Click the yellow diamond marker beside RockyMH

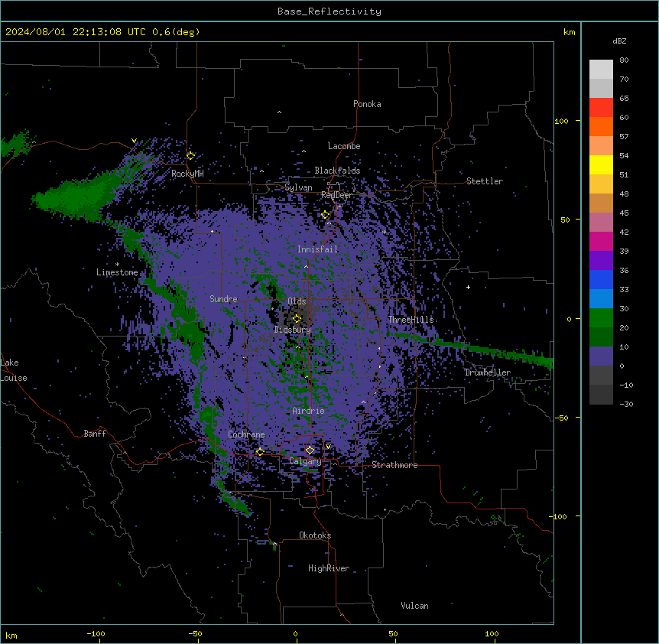190,155
